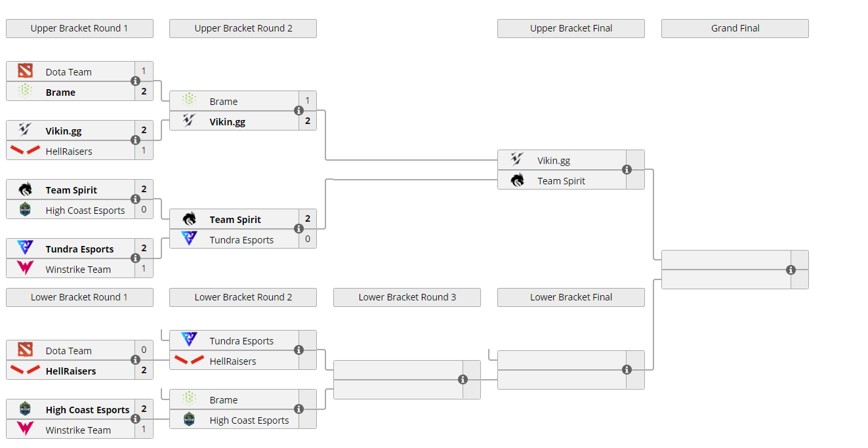Click HellRaisers score in Lower Bracket Round 1
Viewport: 868px width, 448px height.
pyautogui.click(x=144, y=370)
